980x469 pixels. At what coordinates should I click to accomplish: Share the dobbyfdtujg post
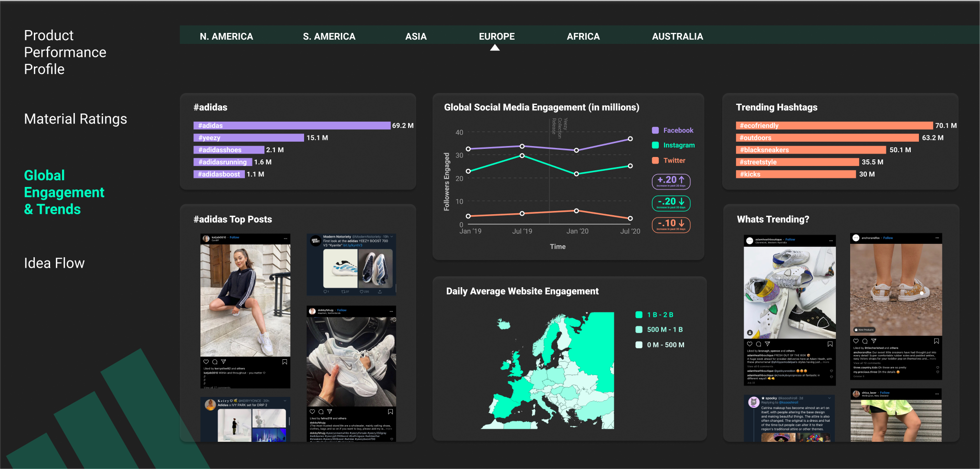pyautogui.click(x=329, y=411)
